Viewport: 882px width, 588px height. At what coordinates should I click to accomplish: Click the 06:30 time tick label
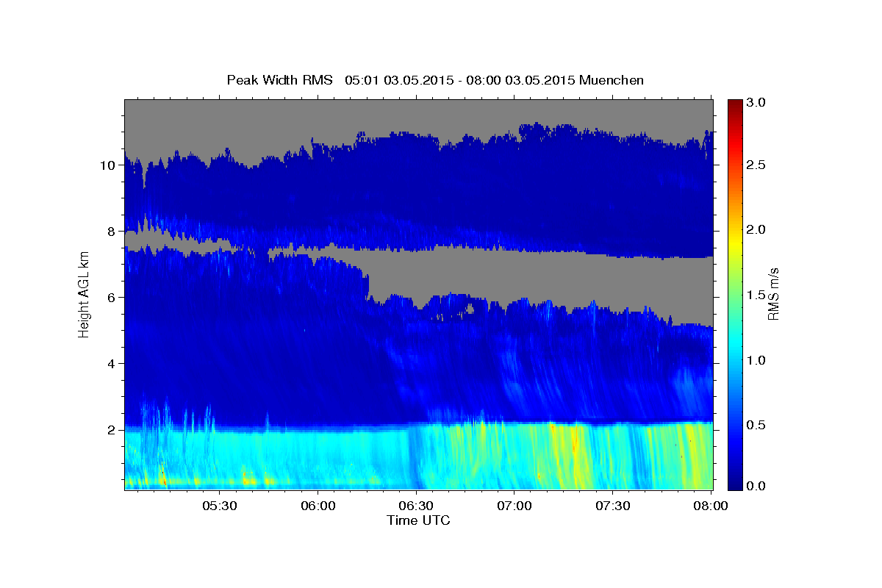tap(416, 506)
